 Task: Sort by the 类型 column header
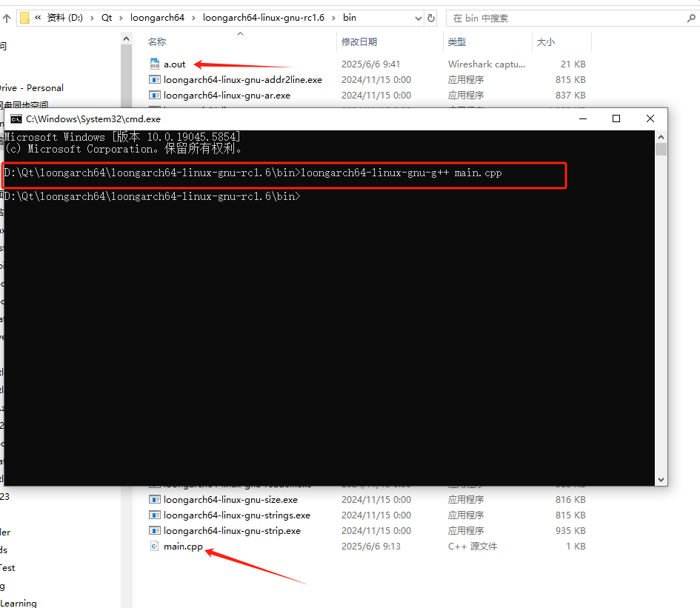pos(457,42)
